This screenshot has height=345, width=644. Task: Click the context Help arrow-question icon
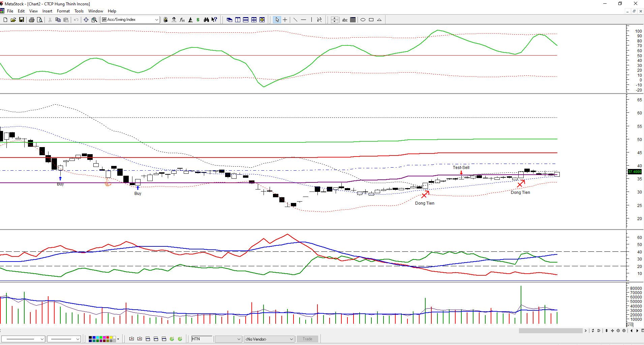(214, 20)
